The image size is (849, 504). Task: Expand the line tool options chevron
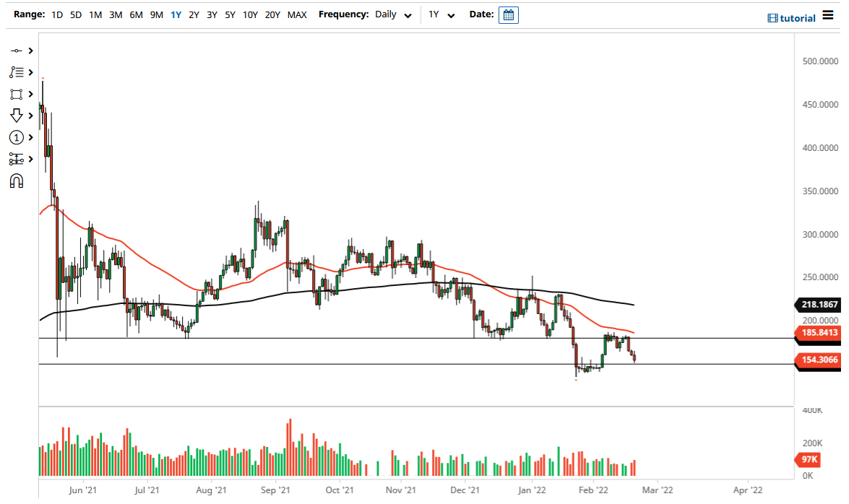[31, 51]
